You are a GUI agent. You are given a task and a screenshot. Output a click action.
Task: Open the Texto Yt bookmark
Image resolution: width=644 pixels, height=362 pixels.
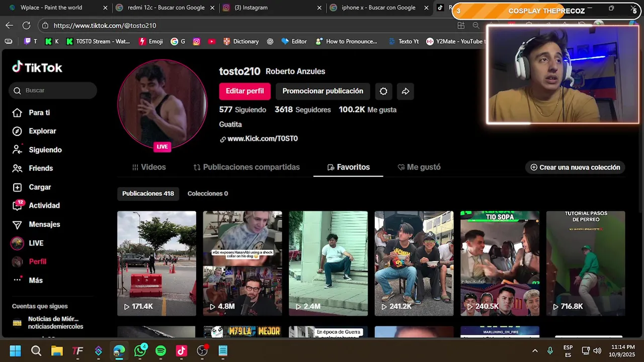[404, 41]
